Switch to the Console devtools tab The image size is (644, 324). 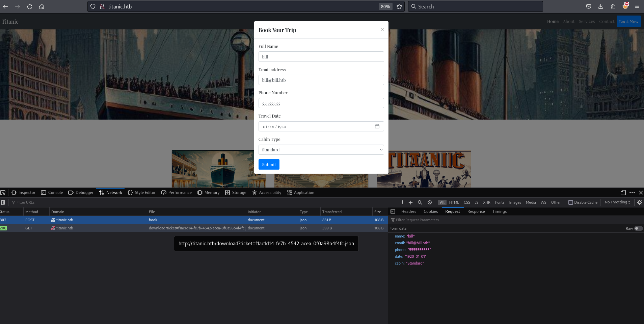pos(52,193)
